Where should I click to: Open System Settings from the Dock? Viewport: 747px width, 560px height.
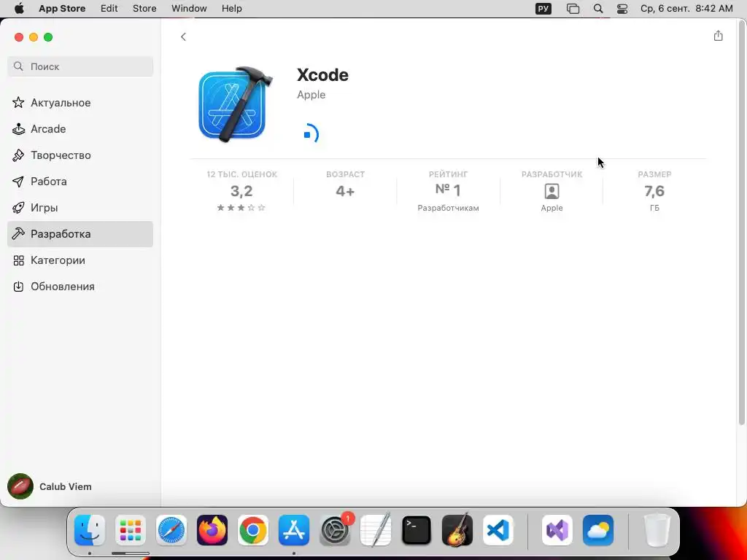335,530
